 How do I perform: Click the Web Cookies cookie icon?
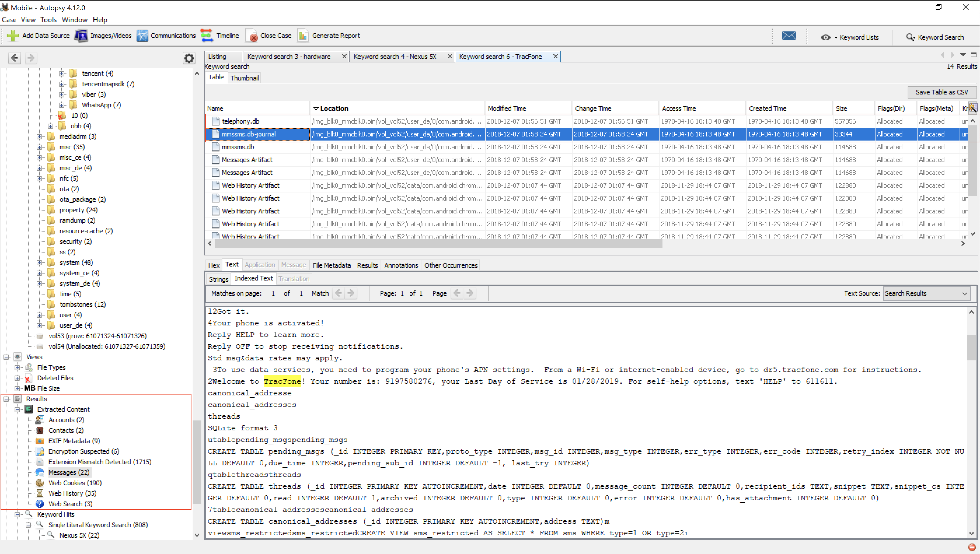pyautogui.click(x=40, y=483)
